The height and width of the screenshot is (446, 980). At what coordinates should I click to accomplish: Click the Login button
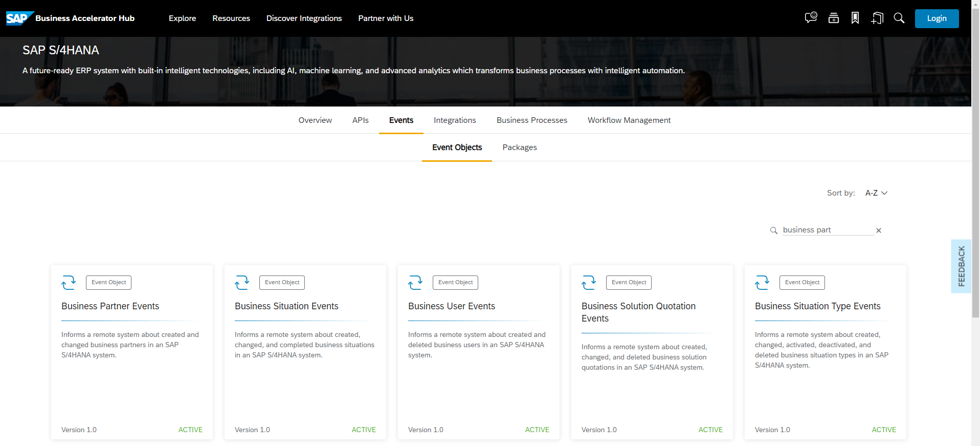(937, 18)
